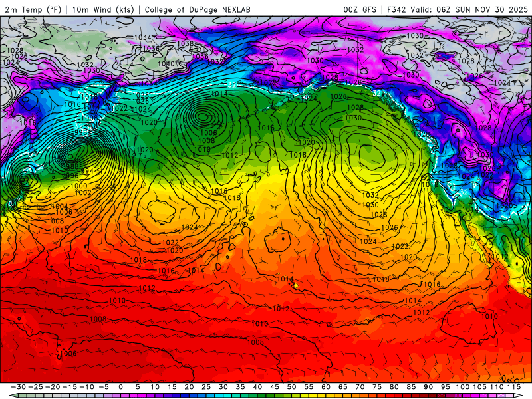Screen dimensions: 532x399
Task: Click -25 on the temperature scale
Action: (35, 387)
